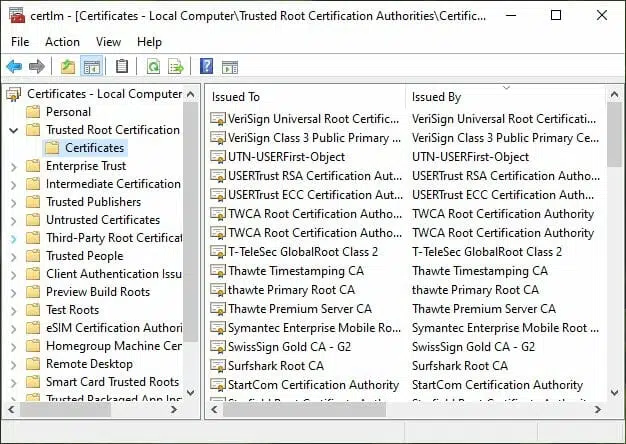
Task: Go up one level with folder icon
Action: (68, 66)
